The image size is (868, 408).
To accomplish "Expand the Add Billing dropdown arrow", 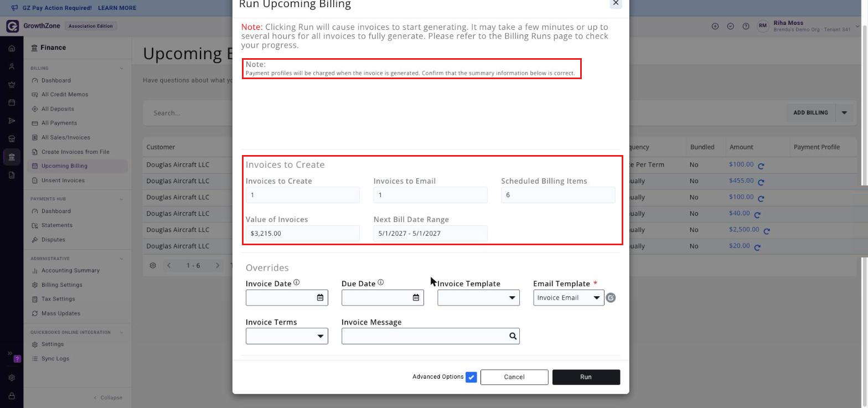I will (844, 113).
